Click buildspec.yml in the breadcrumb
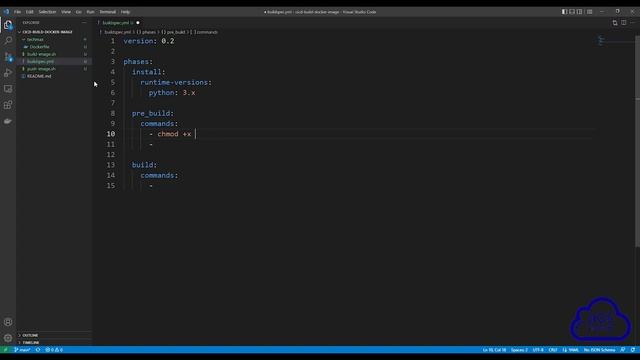The image size is (640, 360). coord(117,32)
